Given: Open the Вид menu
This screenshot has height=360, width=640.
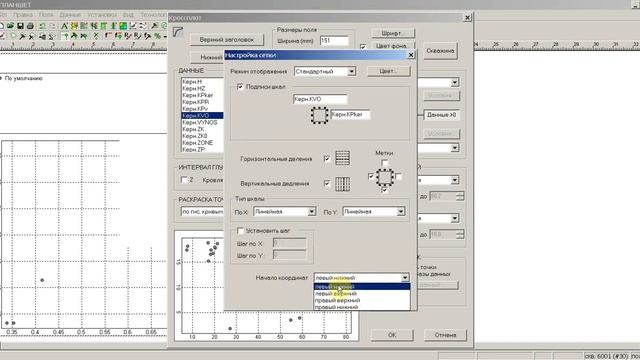Looking at the screenshot, I should (128, 15).
